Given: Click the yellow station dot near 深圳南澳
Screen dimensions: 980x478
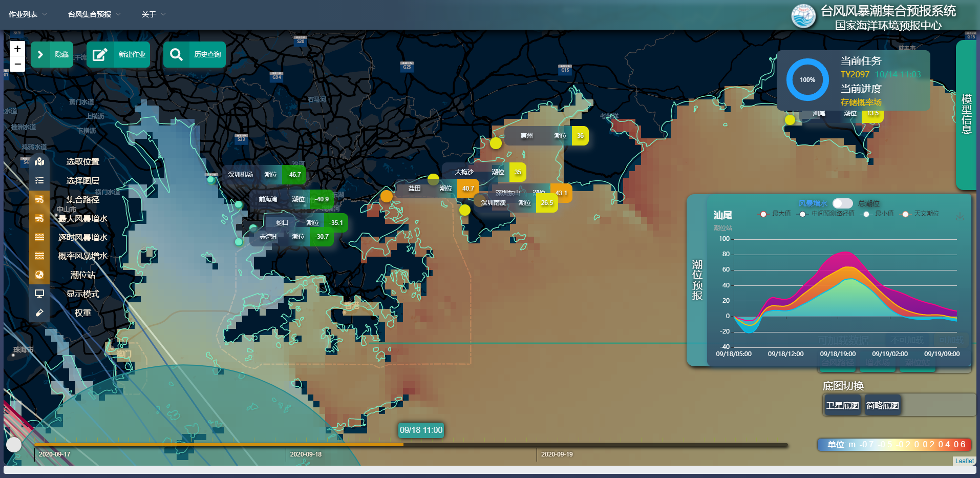Looking at the screenshot, I should pyautogui.click(x=465, y=210).
